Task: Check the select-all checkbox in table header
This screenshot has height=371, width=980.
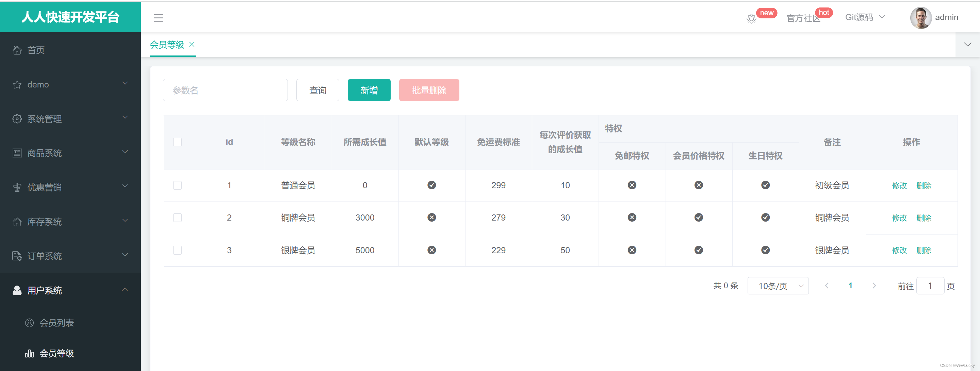Action: (177, 142)
